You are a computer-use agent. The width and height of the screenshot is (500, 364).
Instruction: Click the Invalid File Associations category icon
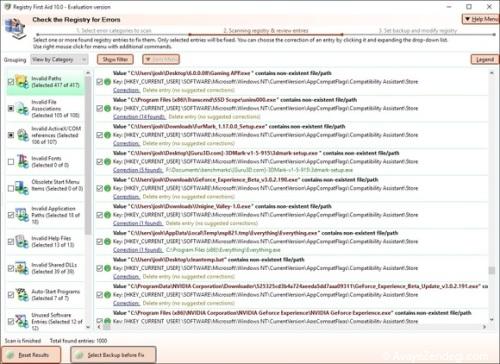[22, 108]
